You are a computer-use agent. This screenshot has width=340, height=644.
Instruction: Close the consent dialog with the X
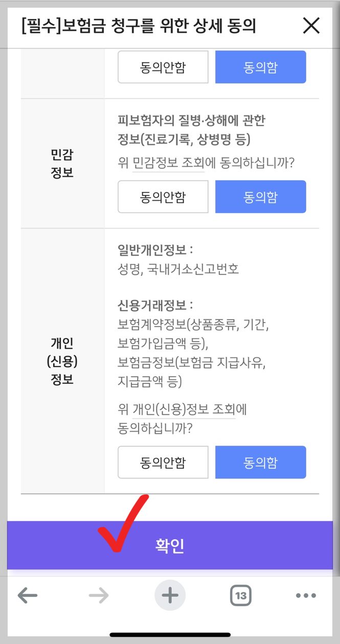[x=311, y=26]
